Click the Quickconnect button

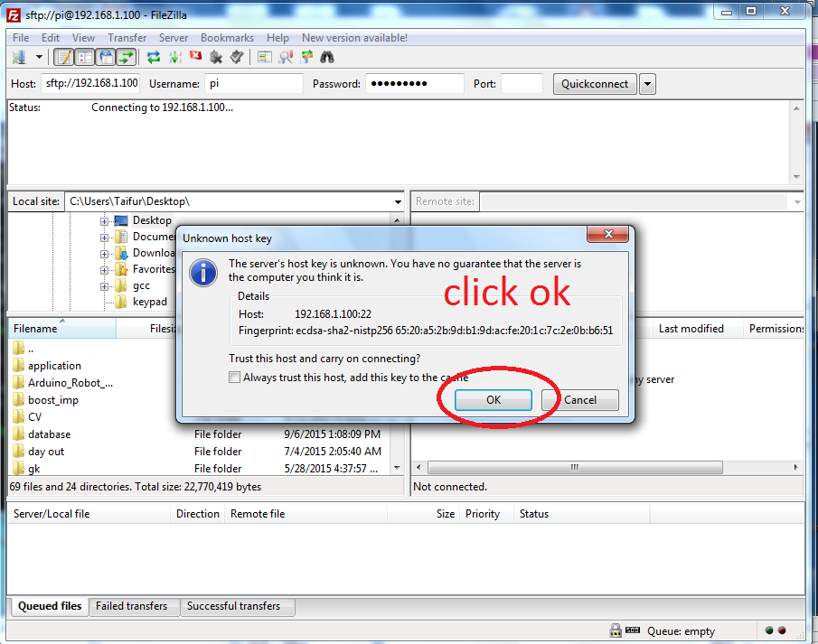point(595,84)
